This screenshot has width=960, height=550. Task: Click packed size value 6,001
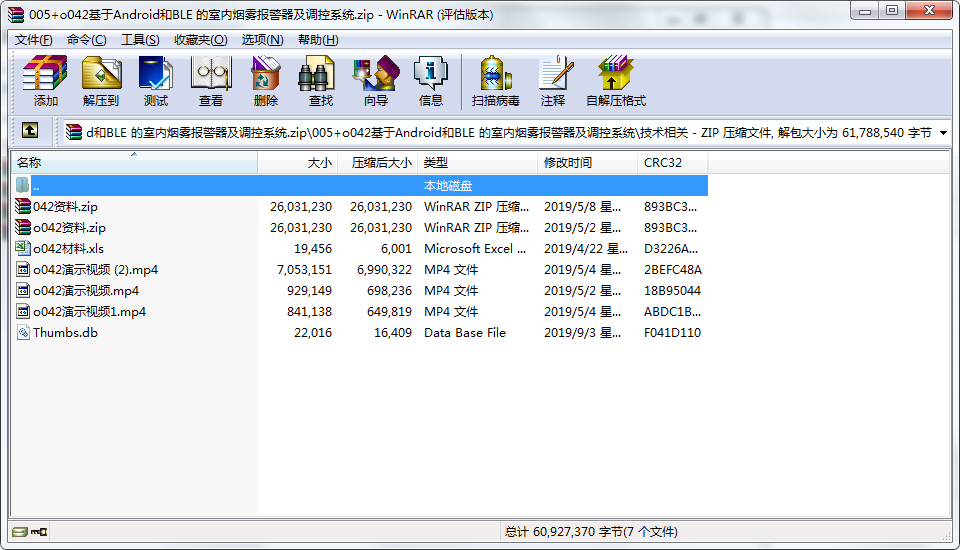point(396,248)
